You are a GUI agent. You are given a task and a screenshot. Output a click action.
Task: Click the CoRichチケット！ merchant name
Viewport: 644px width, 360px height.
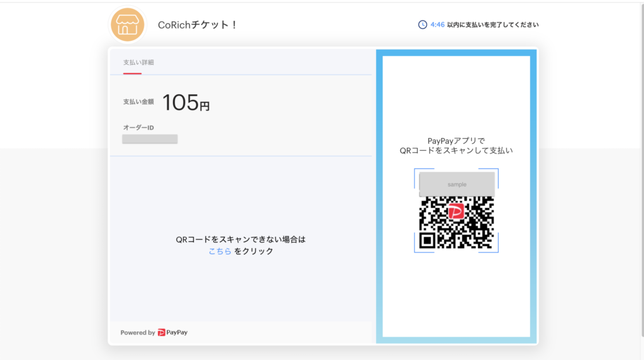click(x=197, y=25)
